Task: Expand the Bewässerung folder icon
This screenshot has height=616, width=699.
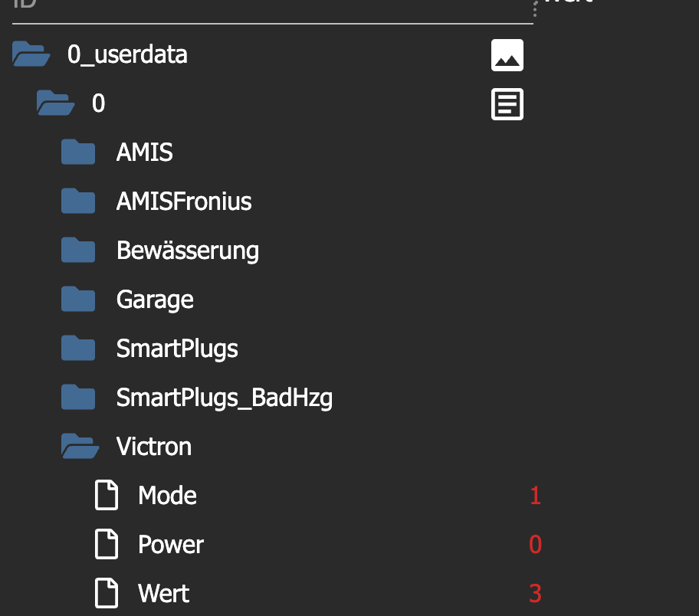Action: coord(78,250)
